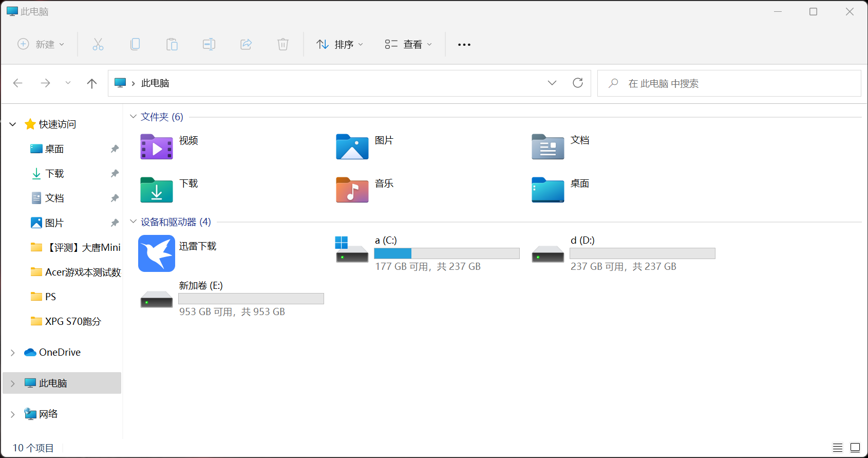Click the 在此电脑中搜索 search field
The width and height of the screenshot is (868, 458).
click(729, 83)
